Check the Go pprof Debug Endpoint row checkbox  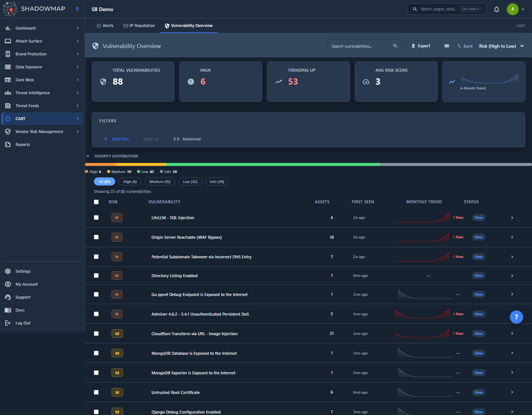pos(96,295)
